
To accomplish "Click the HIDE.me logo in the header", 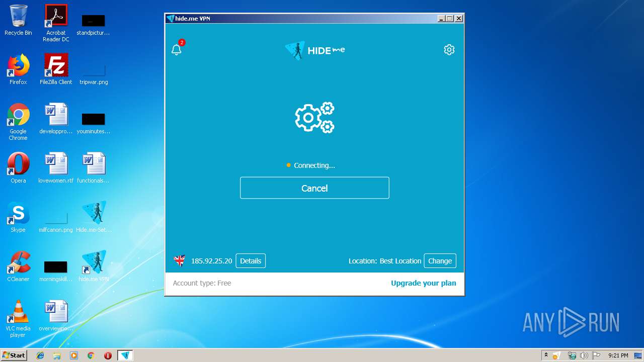I will click(315, 50).
